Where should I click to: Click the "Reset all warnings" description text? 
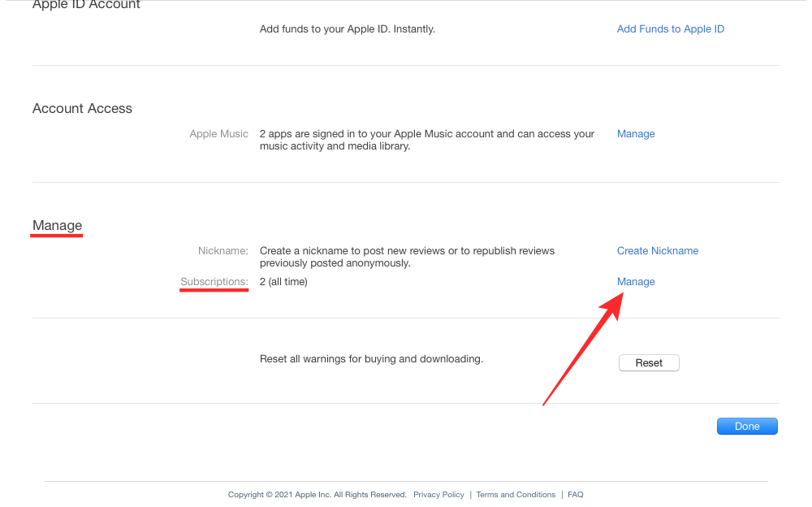(371, 359)
